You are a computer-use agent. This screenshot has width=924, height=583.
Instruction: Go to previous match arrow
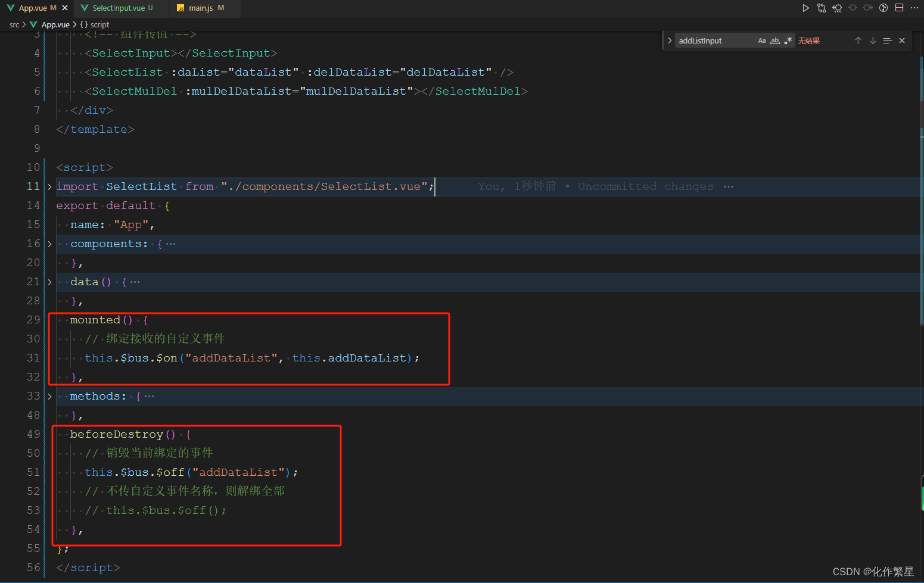pos(858,40)
